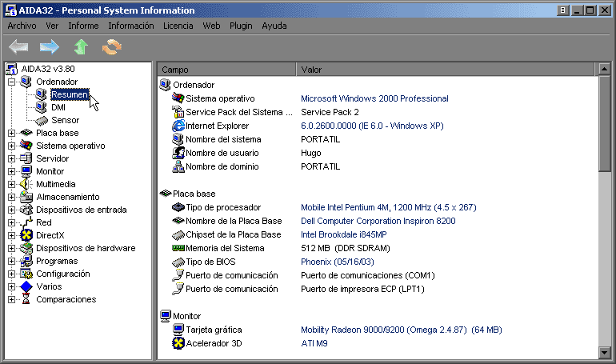Click the Valor column header

point(446,70)
